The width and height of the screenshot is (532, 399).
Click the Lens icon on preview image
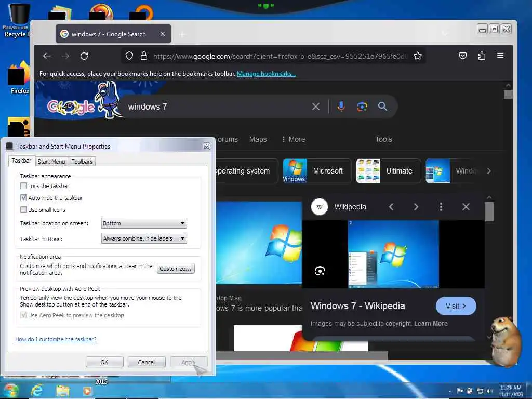click(320, 271)
